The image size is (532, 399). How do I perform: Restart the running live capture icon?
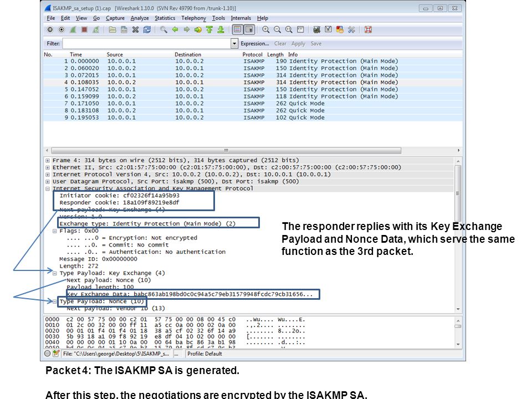[x=96, y=30]
